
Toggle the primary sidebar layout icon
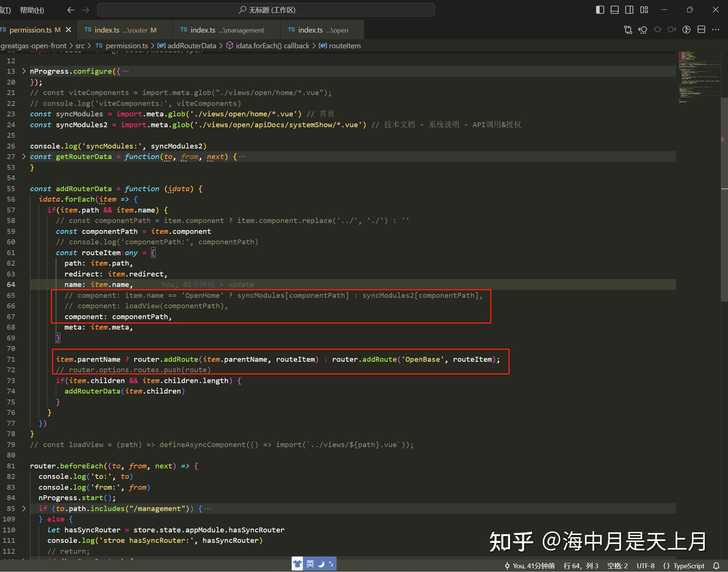click(600, 10)
